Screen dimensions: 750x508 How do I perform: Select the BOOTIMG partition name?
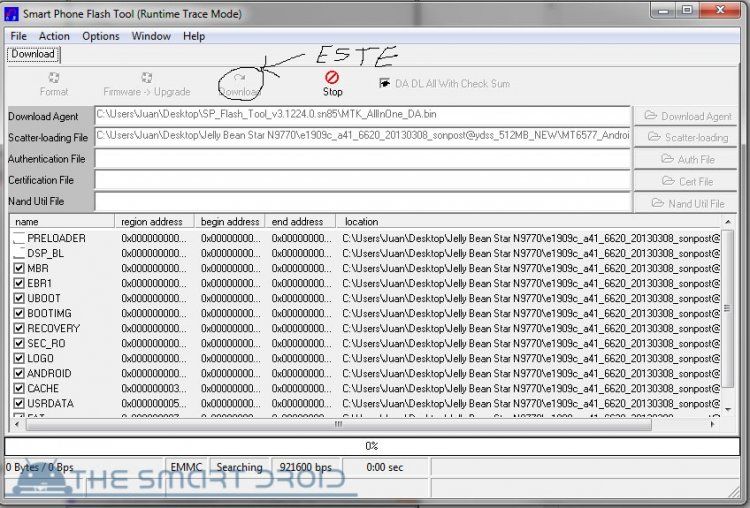[49, 313]
